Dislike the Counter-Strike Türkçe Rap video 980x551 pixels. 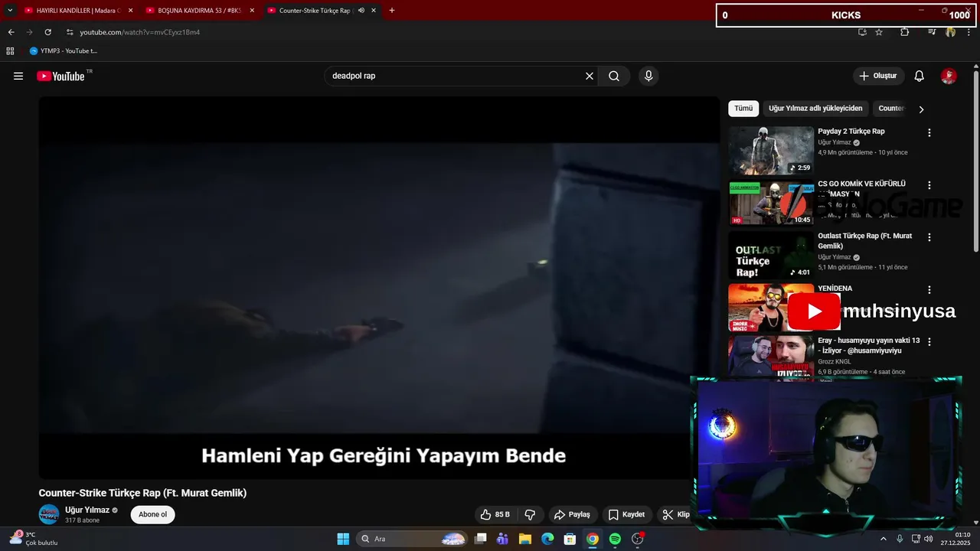point(530,514)
